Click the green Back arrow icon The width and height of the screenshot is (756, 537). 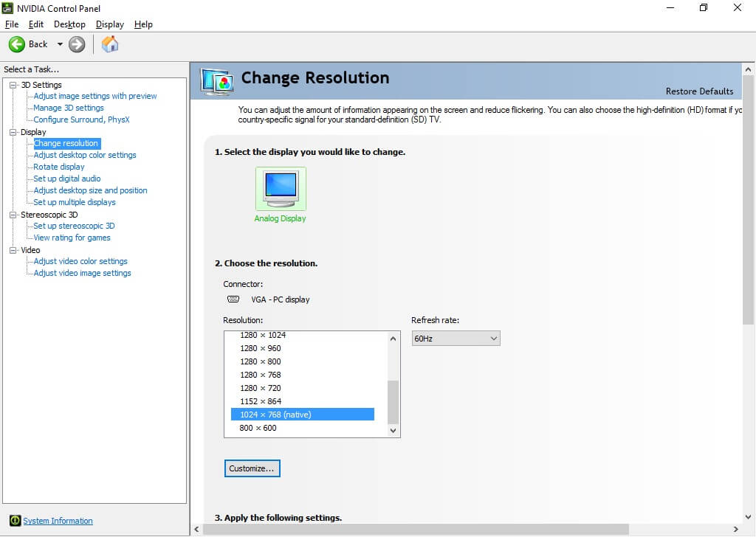17,44
